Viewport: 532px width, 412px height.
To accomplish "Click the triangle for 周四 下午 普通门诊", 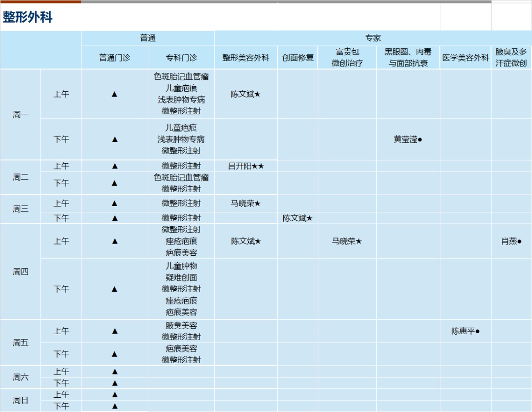I will [114, 289].
